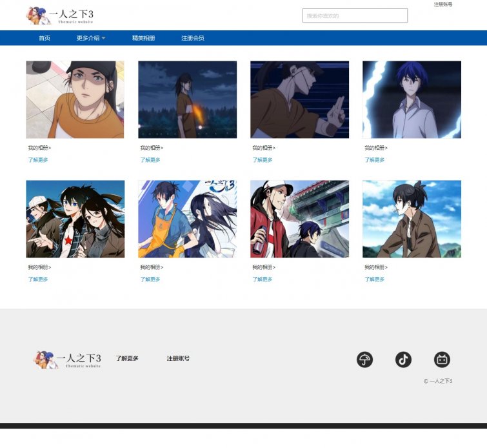The width and height of the screenshot is (487, 448).
Task: Click 了解更多 under red jacket image
Action: click(262, 279)
